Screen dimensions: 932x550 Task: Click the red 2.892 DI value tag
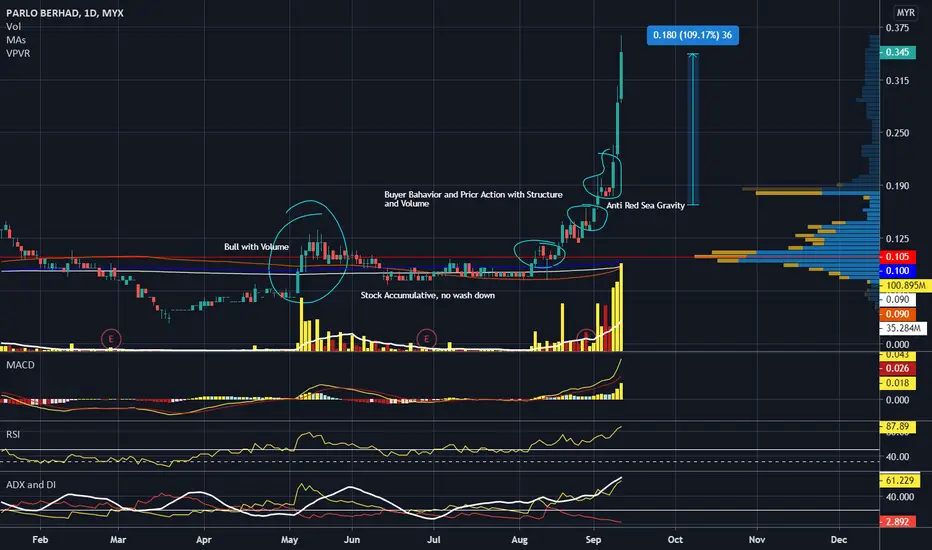898,522
